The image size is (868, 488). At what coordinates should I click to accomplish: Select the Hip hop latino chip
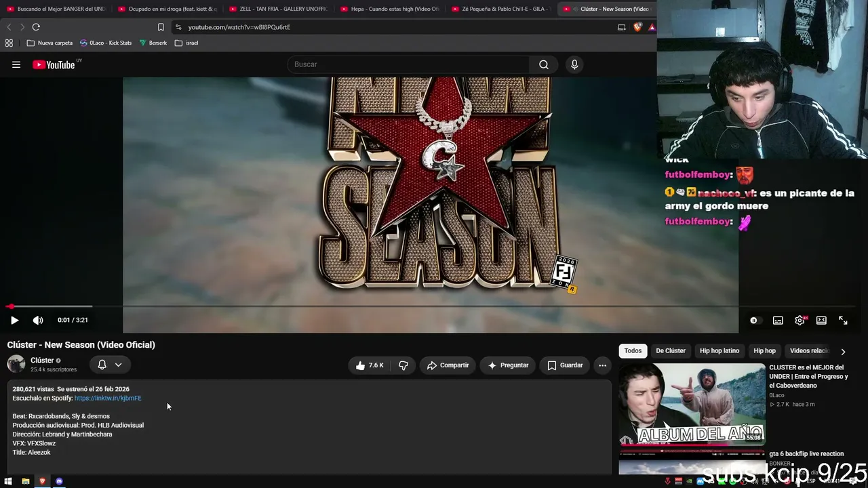tap(719, 351)
